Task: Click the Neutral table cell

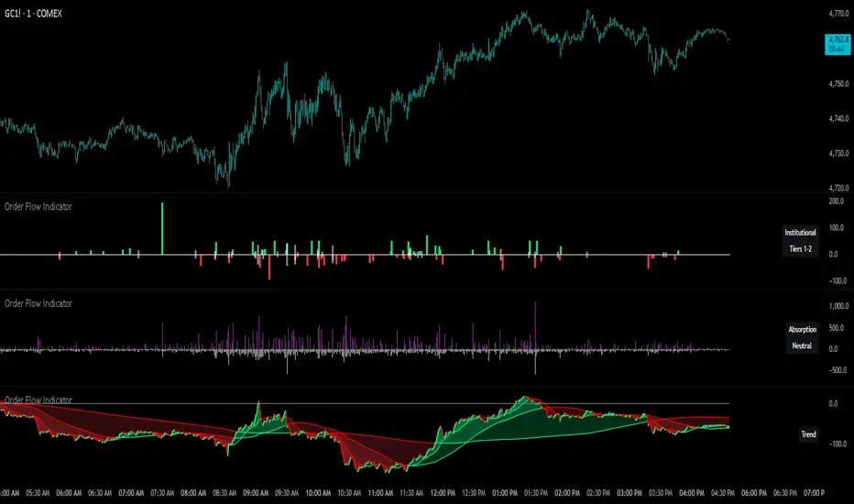Action: pyautogui.click(x=802, y=346)
